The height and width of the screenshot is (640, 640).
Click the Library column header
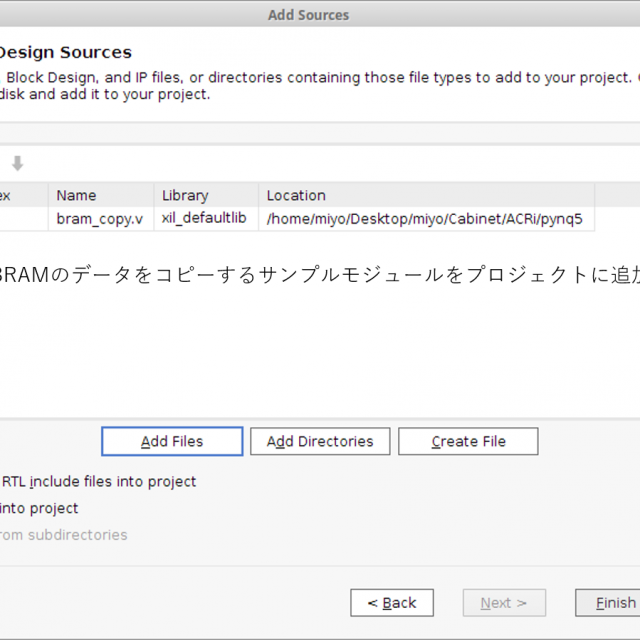[205, 195]
